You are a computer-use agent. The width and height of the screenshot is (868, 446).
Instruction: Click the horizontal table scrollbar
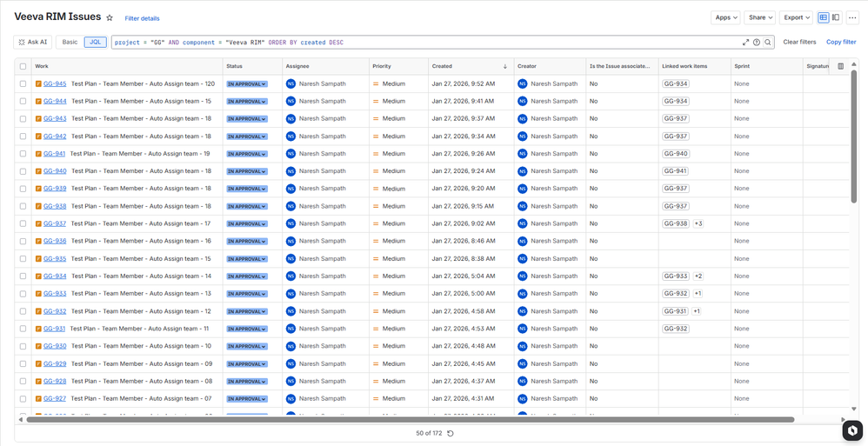pyautogui.click(x=411, y=420)
